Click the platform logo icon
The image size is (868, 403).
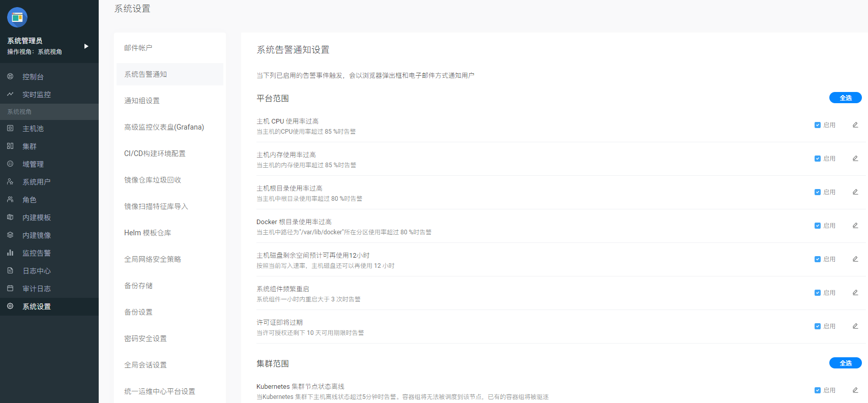[17, 18]
